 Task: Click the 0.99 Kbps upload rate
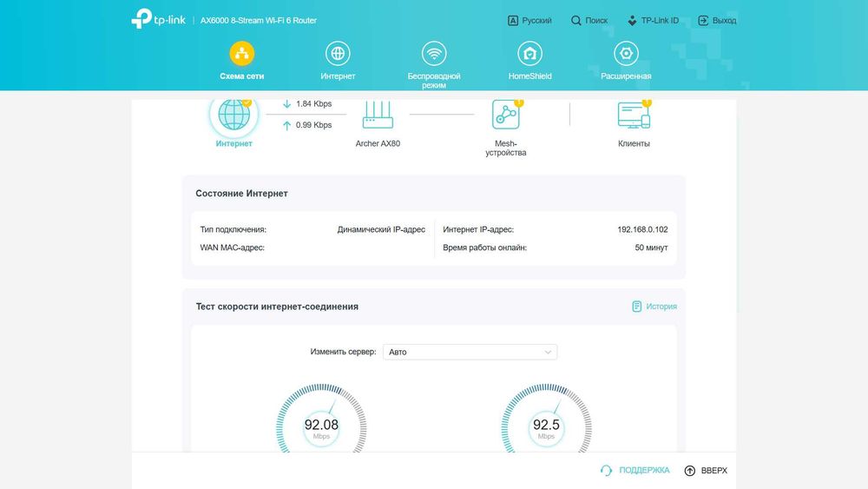point(314,125)
